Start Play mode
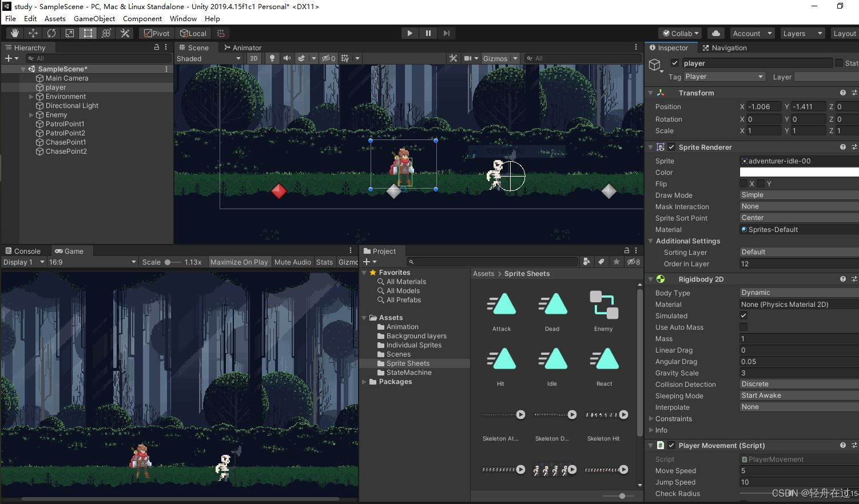Image resolution: width=859 pixels, height=504 pixels. [409, 33]
